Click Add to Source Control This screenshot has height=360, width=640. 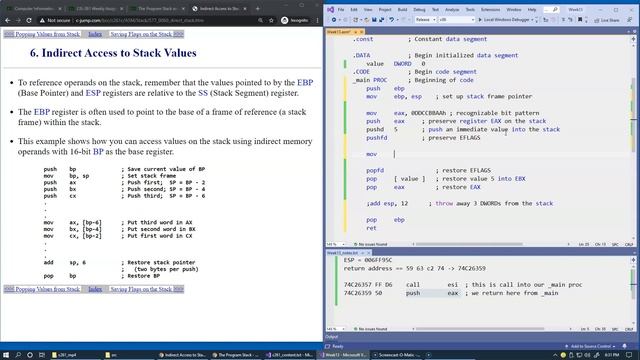(590, 346)
